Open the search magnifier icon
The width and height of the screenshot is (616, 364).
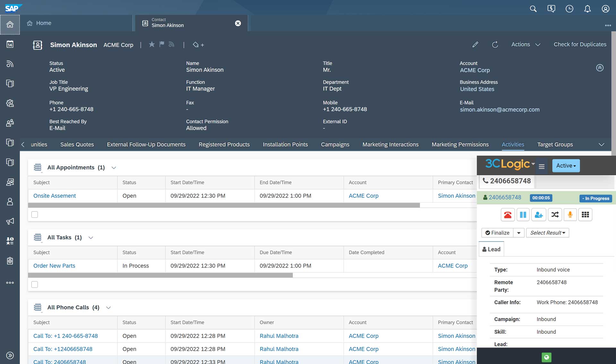(533, 9)
